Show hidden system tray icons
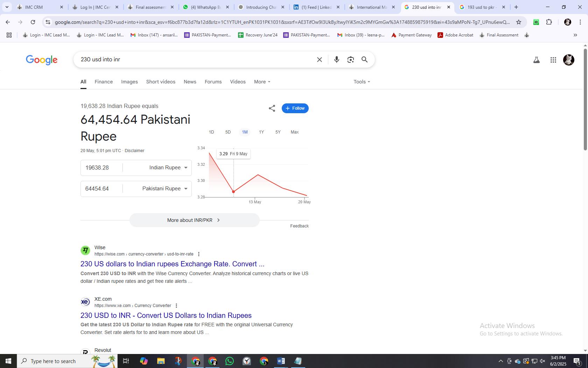Screen dimensions: 588x368 [x=500, y=361]
